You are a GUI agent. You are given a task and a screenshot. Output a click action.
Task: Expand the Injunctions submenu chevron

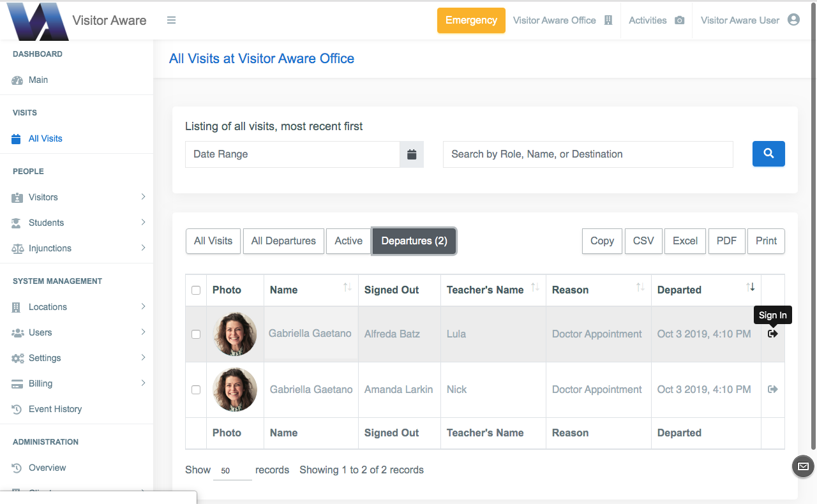(x=143, y=248)
